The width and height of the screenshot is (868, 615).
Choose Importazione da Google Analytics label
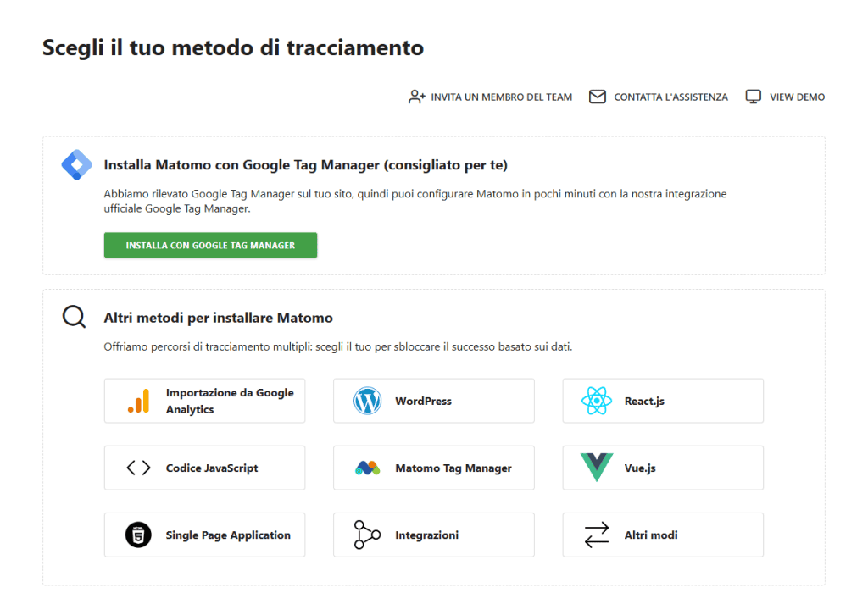230,401
